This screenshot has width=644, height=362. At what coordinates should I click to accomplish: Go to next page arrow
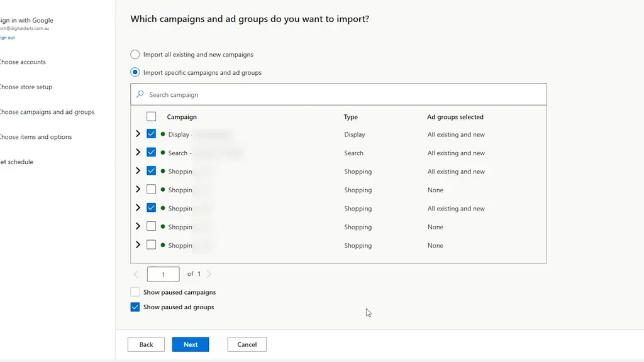pyautogui.click(x=209, y=274)
